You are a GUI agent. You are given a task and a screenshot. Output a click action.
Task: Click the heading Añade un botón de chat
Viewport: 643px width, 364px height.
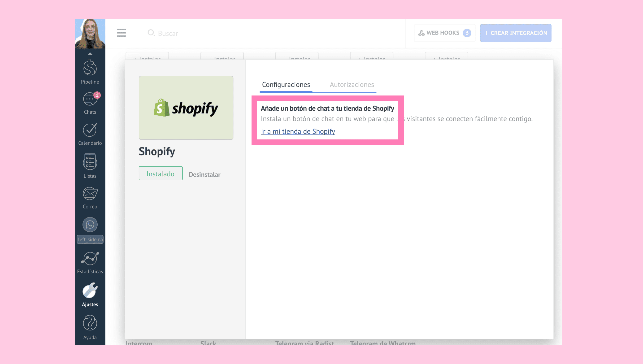click(x=327, y=108)
